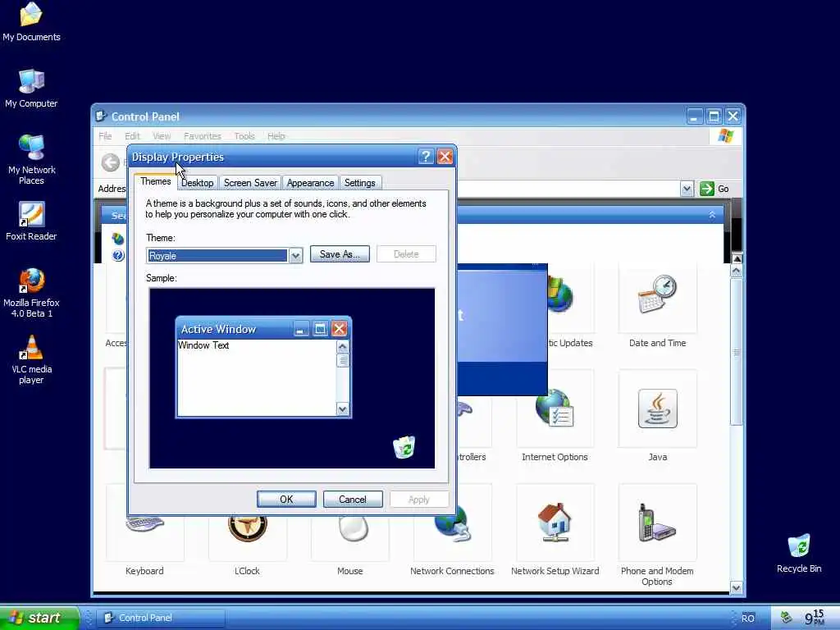The width and height of the screenshot is (840, 630).
Task: Click the Control Panel scrollbar down arrow
Action: pyautogui.click(x=736, y=587)
